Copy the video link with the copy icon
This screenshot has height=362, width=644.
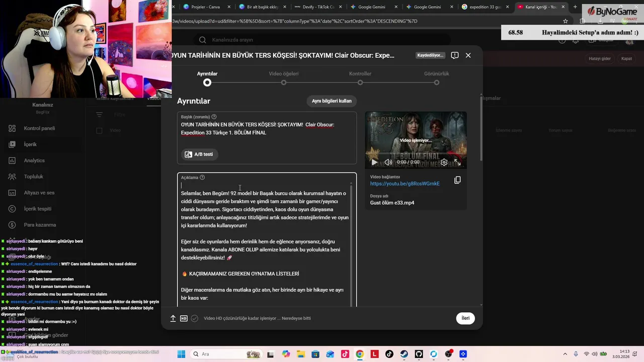pyautogui.click(x=457, y=180)
